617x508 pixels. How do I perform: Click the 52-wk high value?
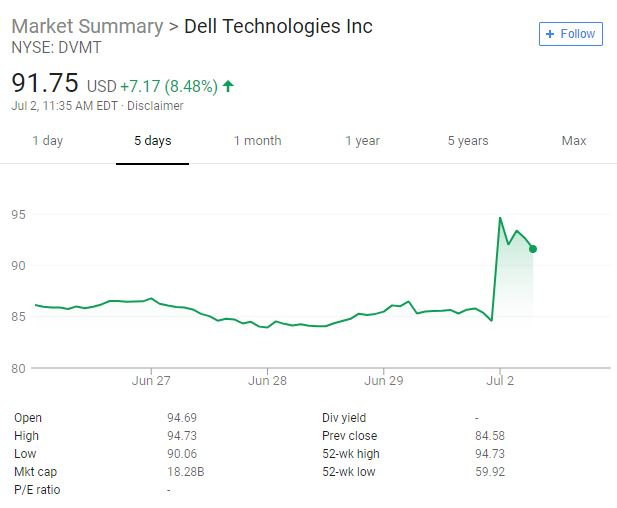tap(490, 454)
